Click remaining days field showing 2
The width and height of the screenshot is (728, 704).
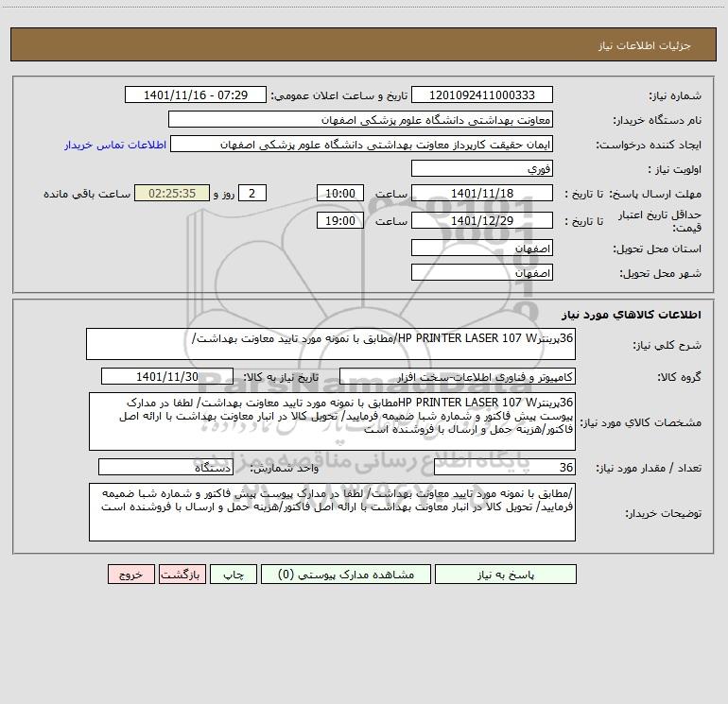tap(252, 193)
